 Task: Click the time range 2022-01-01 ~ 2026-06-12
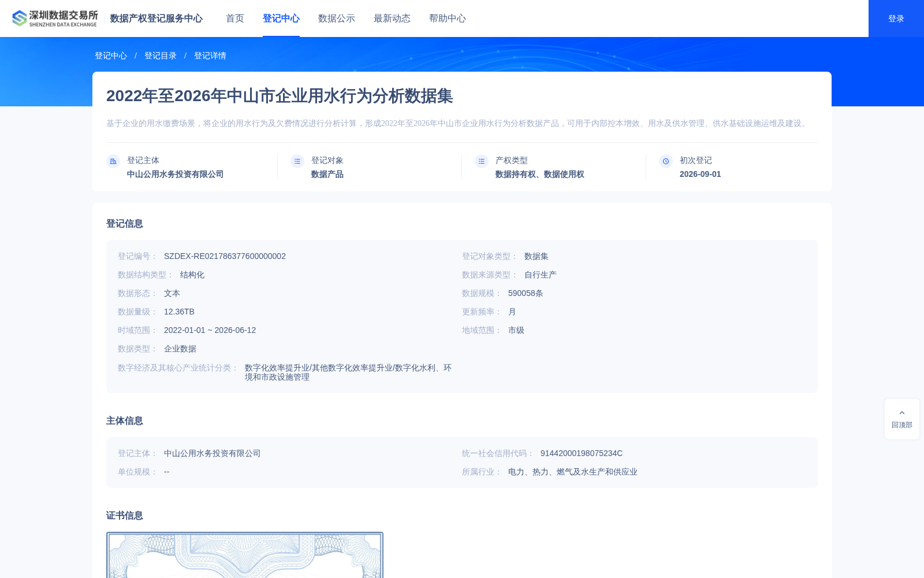coord(210,330)
